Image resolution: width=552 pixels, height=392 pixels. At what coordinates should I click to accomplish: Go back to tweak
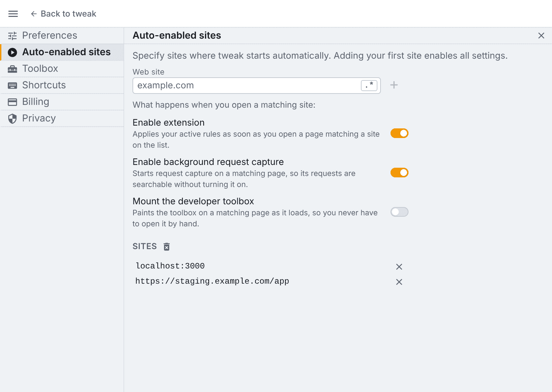click(63, 14)
